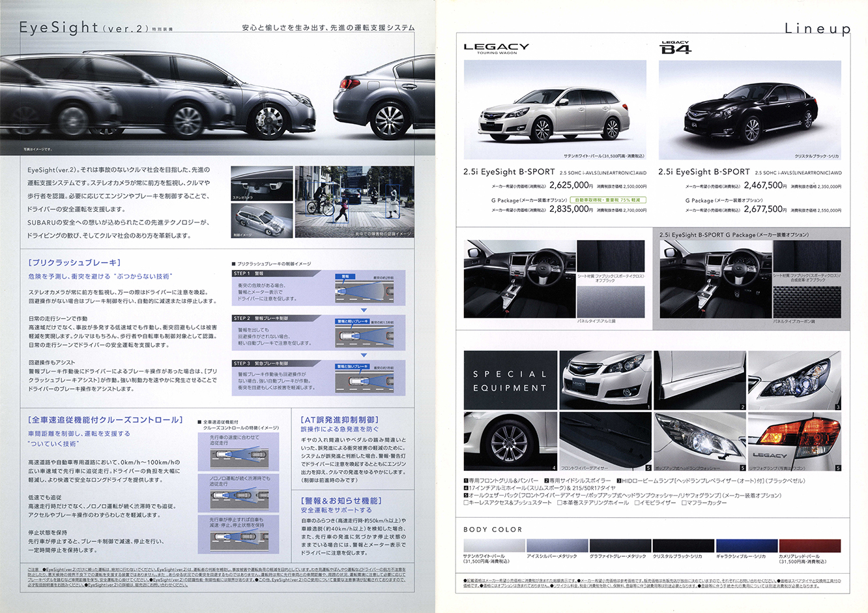Click the LEGACY B4 logo
The width and height of the screenshot is (868, 613).
tap(676, 47)
